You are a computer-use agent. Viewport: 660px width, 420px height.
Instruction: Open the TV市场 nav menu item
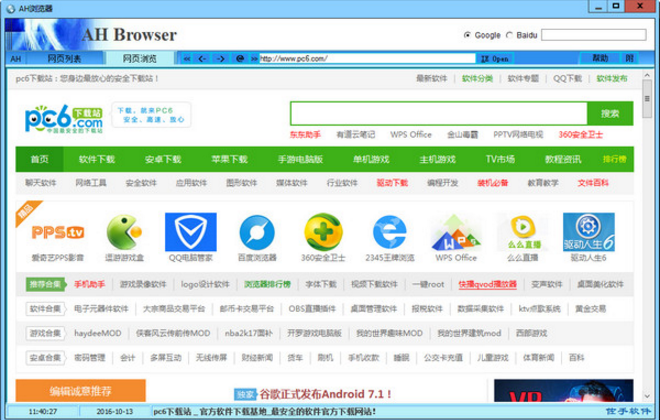pos(500,159)
